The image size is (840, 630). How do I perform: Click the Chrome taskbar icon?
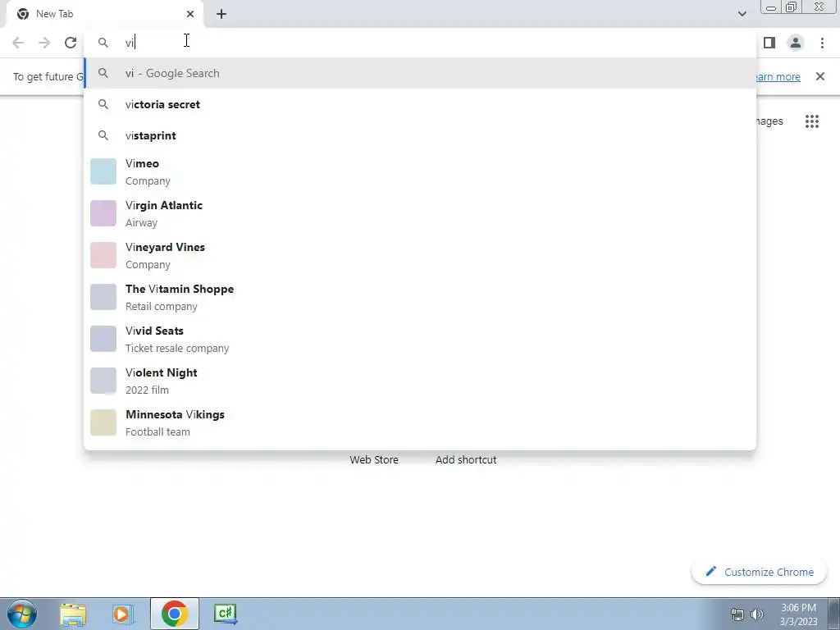point(174,614)
